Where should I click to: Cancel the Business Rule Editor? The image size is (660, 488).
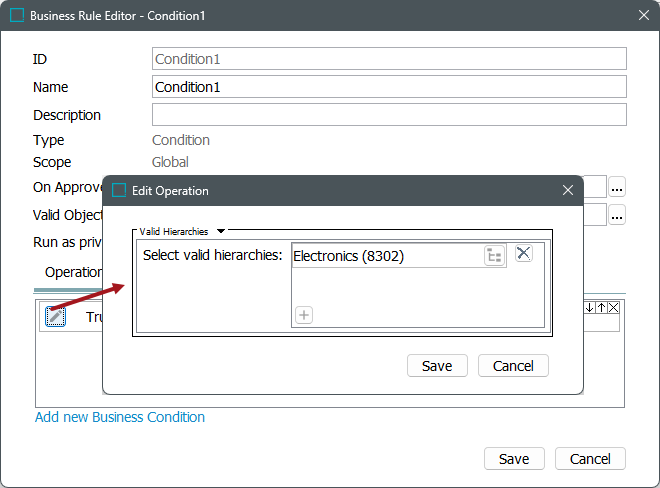click(x=590, y=459)
